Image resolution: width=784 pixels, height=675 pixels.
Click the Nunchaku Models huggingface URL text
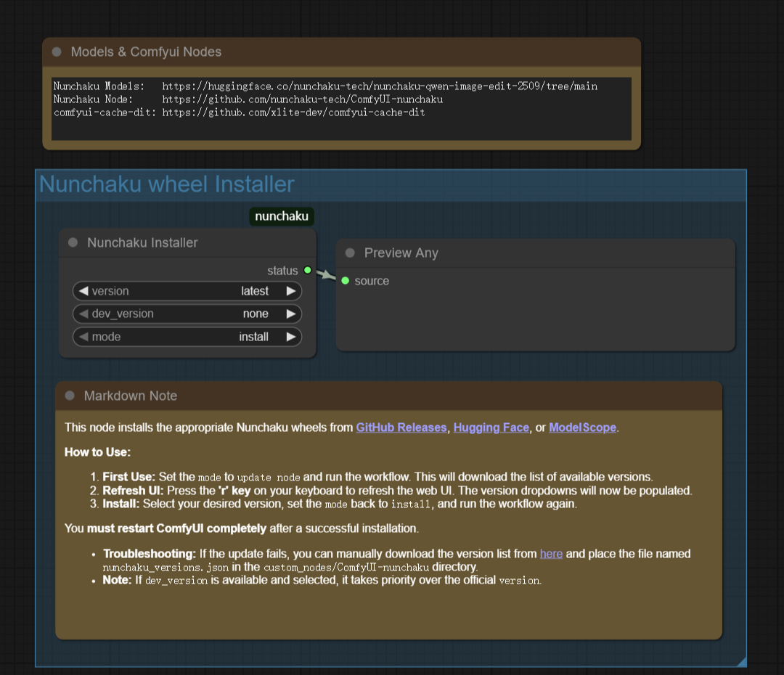(x=380, y=86)
